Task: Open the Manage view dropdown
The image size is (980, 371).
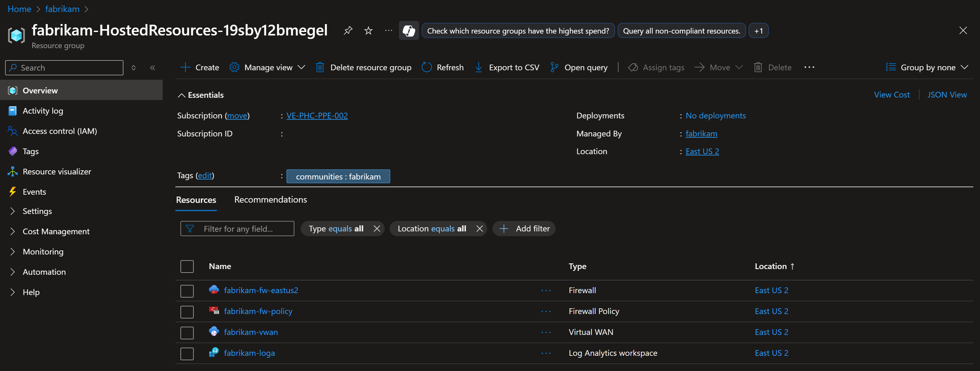Action: point(267,67)
